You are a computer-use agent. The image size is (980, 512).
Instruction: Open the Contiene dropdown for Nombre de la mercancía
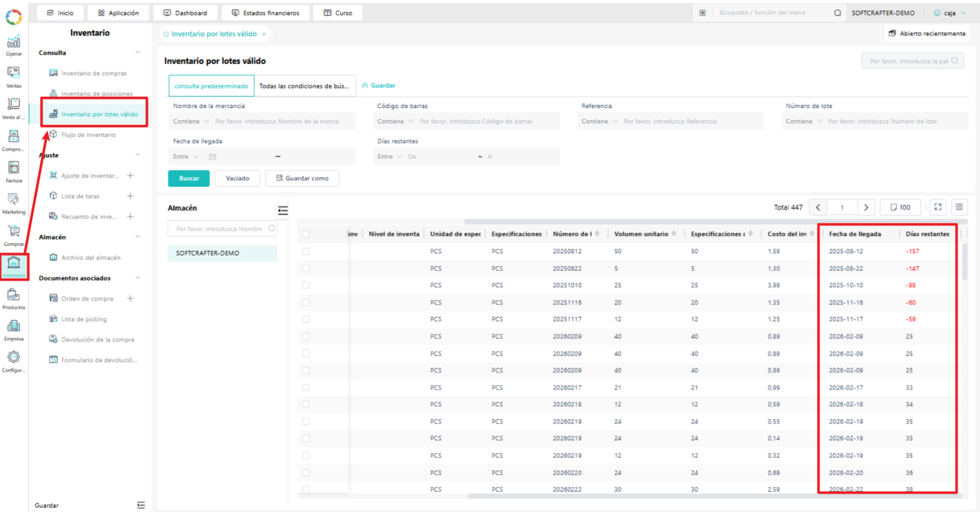(191, 121)
